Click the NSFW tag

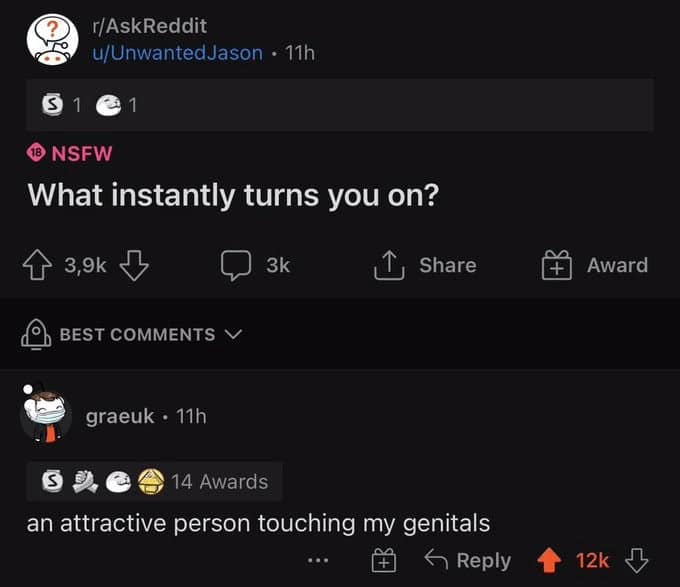click(70, 153)
